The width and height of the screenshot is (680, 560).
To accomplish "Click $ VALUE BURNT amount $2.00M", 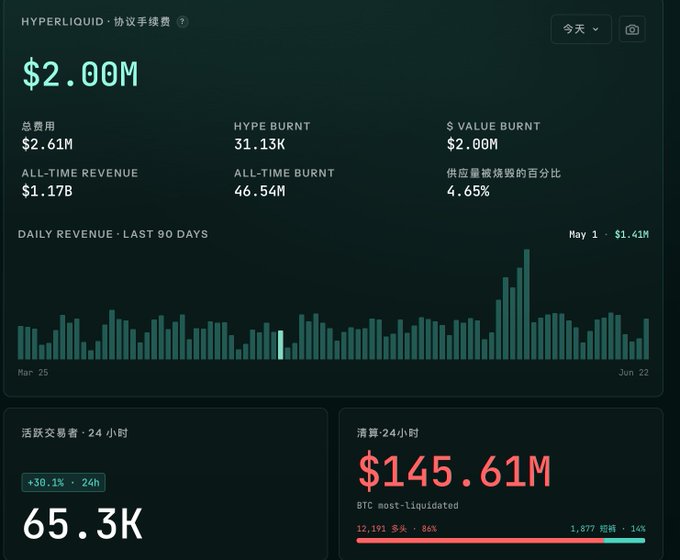I will pos(472,144).
